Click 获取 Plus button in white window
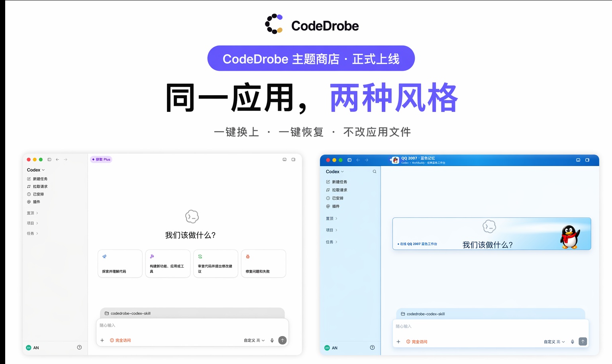Screen dimensions: 612x364 pyautogui.click(x=101, y=159)
